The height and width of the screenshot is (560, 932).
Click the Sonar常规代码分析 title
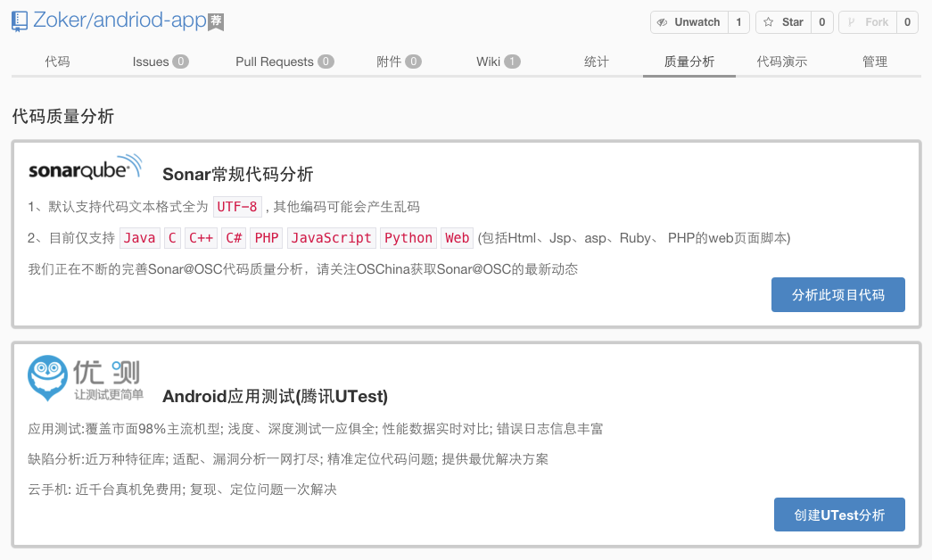pyautogui.click(x=238, y=174)
